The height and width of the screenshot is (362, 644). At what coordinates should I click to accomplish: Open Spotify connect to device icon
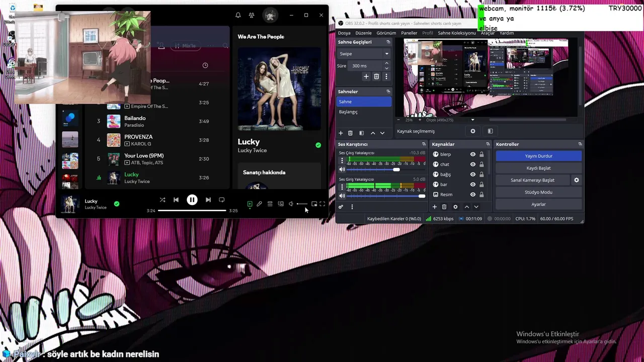281,204
